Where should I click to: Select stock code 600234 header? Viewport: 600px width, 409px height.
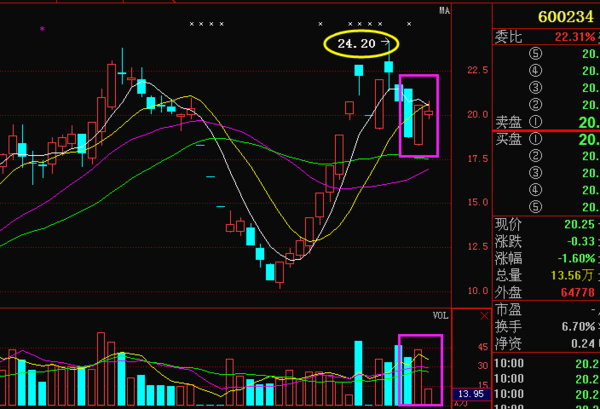pos(563,17)
